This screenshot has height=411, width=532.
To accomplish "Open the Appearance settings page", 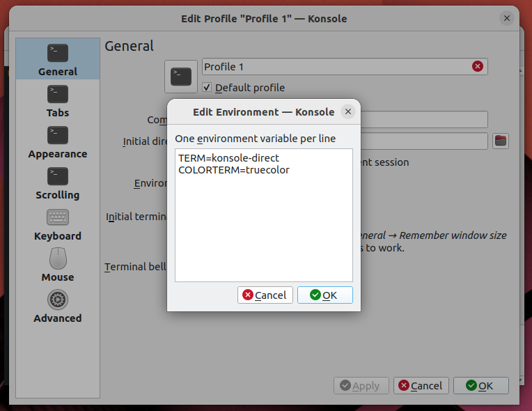I will (x=58, y=142).
